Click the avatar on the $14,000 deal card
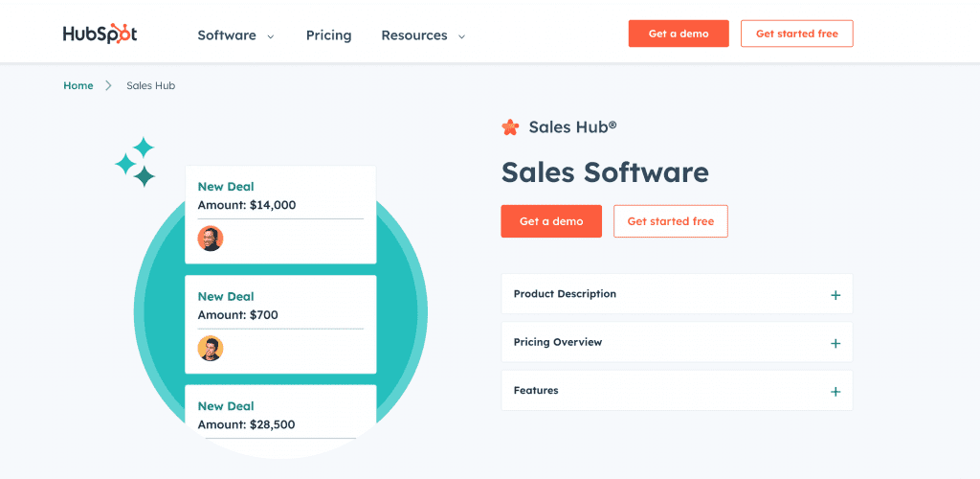980x479 pixels. pyautogui.click(x=211, y=239)
